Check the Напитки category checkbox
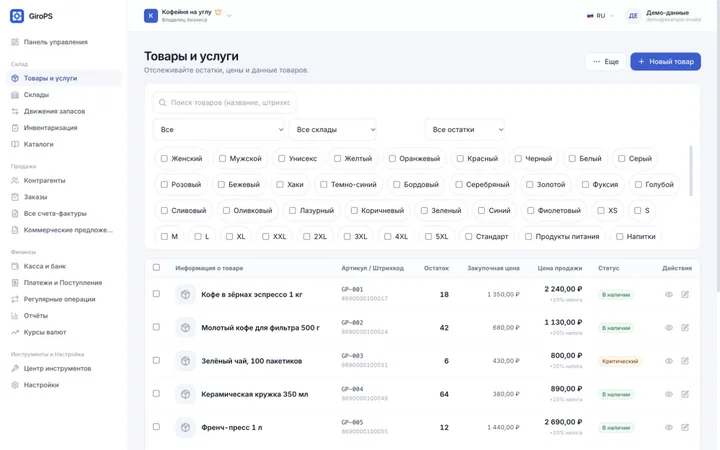Viewport: 720px width, 450px height. tap(619, 237)
